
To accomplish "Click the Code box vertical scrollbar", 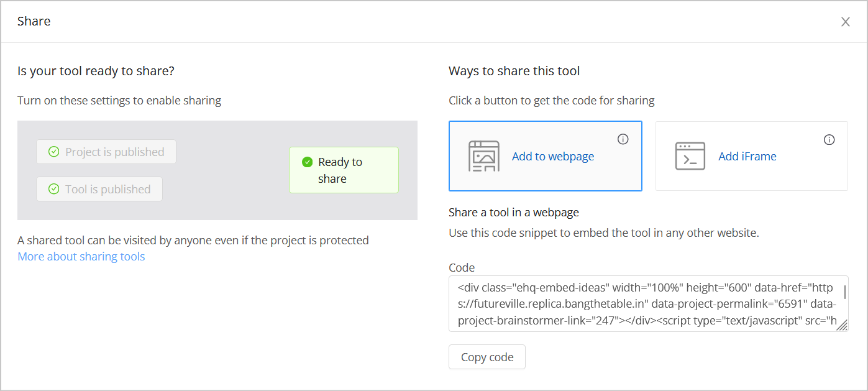I will 845,292.
